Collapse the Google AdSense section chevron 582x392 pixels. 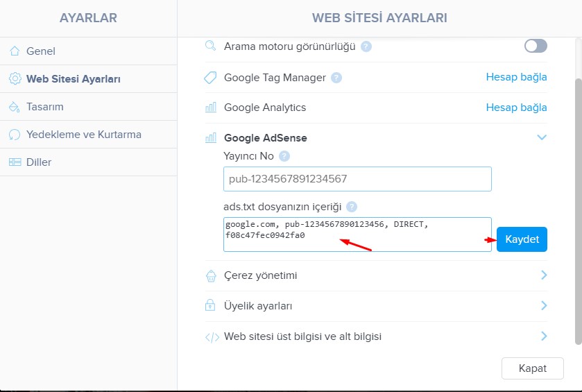click(x=542, y=137)
